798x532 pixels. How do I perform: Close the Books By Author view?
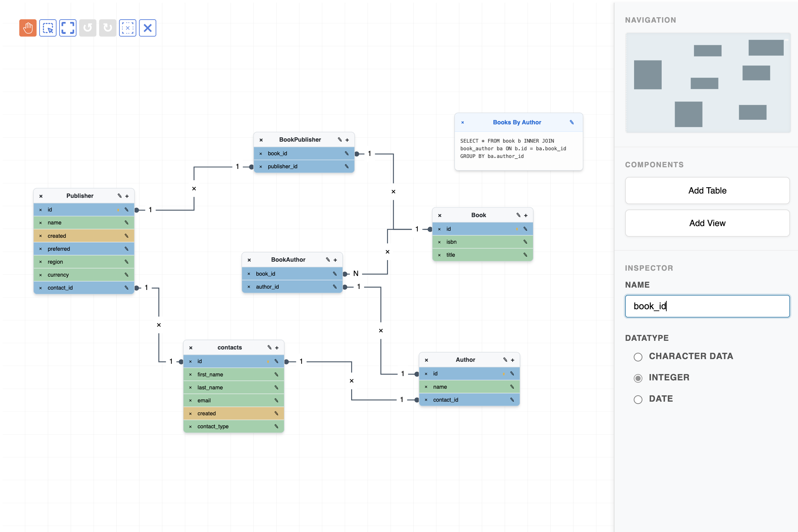(x=463, y=122)
